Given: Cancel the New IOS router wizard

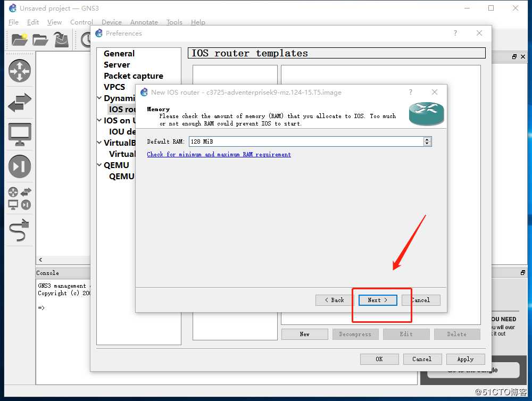Looking at the screenshot, I should click(x=421, y=300).
